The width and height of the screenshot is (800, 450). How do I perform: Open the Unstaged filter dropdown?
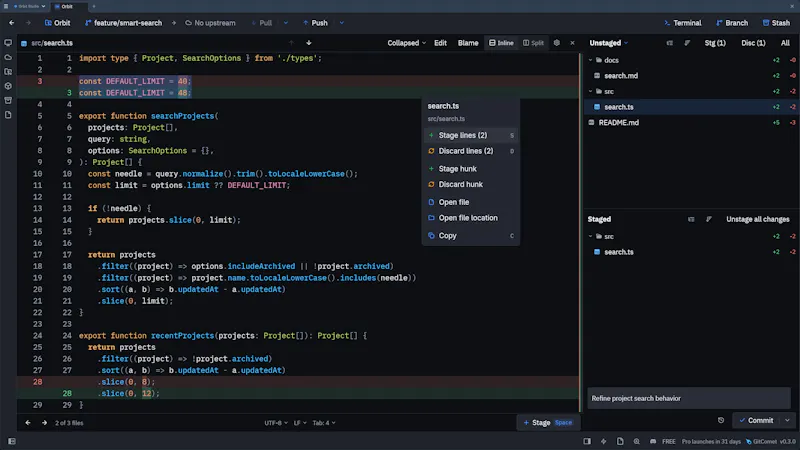point(609,43)
